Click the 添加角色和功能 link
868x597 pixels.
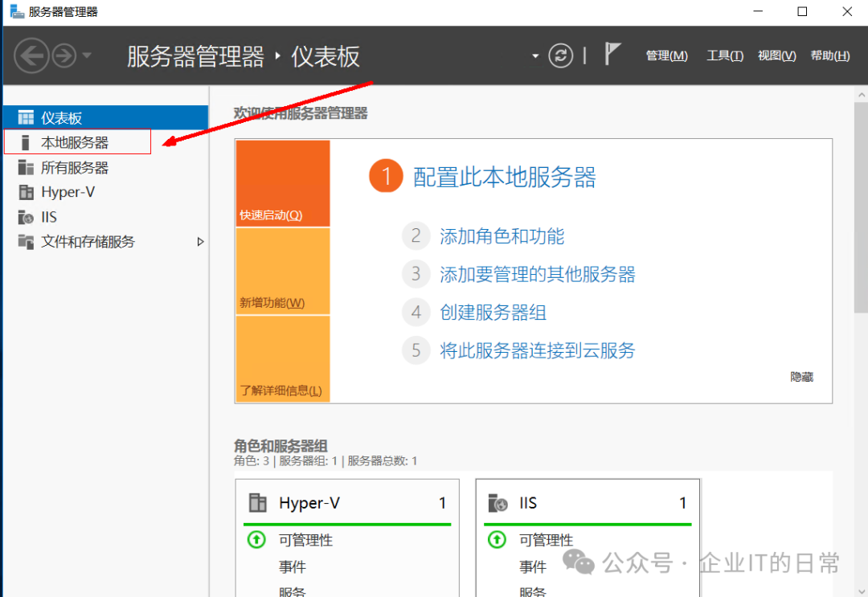[x=502, y=236]
